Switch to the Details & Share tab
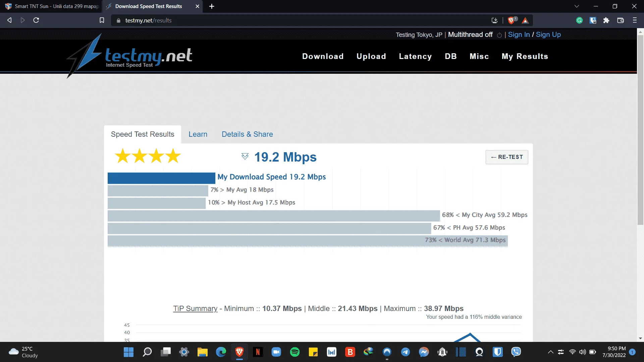Image resolution: width=644 pixels, height=362 pixels. [247, 134]
